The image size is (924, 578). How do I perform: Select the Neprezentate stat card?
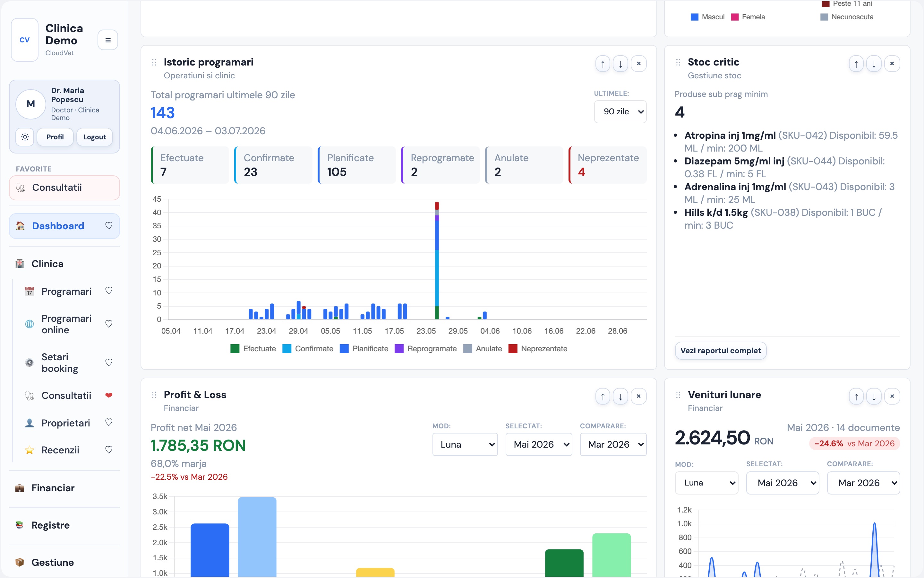click(607, 165)
